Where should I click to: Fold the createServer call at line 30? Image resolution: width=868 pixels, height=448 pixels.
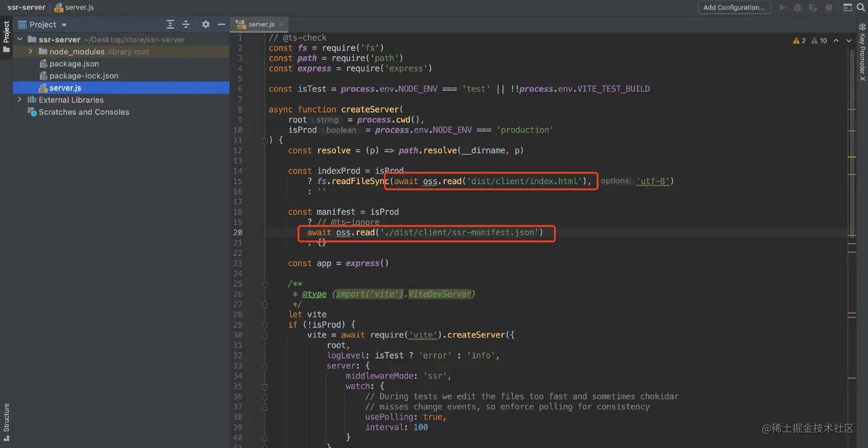tap(265, 335)
